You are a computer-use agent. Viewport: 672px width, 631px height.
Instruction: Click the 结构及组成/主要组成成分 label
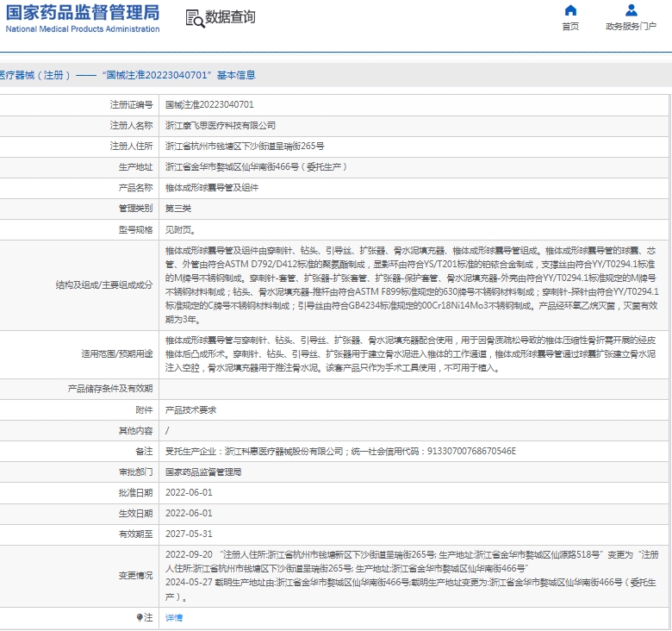tap(104, 285)
